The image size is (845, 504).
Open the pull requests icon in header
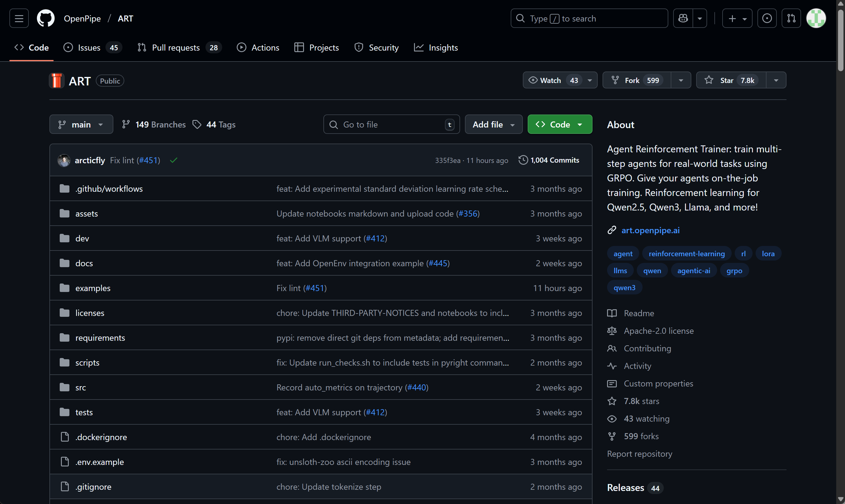[791, 18]
